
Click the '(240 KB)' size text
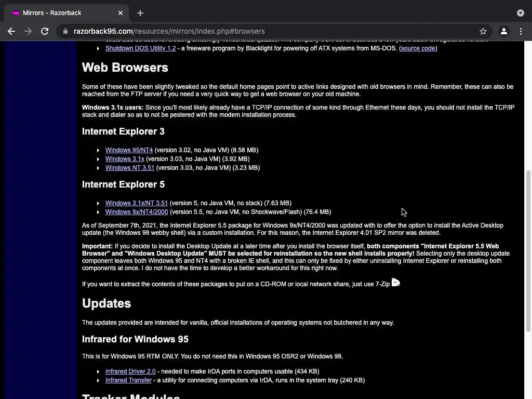352,380
